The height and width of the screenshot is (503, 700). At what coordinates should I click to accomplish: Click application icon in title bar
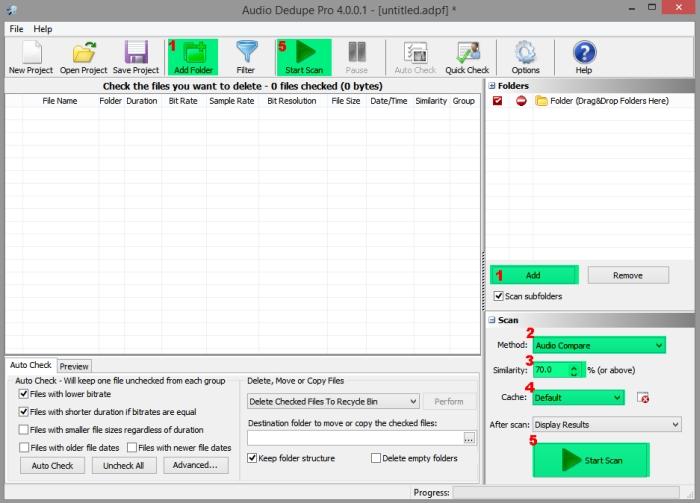tap(12, 9)
